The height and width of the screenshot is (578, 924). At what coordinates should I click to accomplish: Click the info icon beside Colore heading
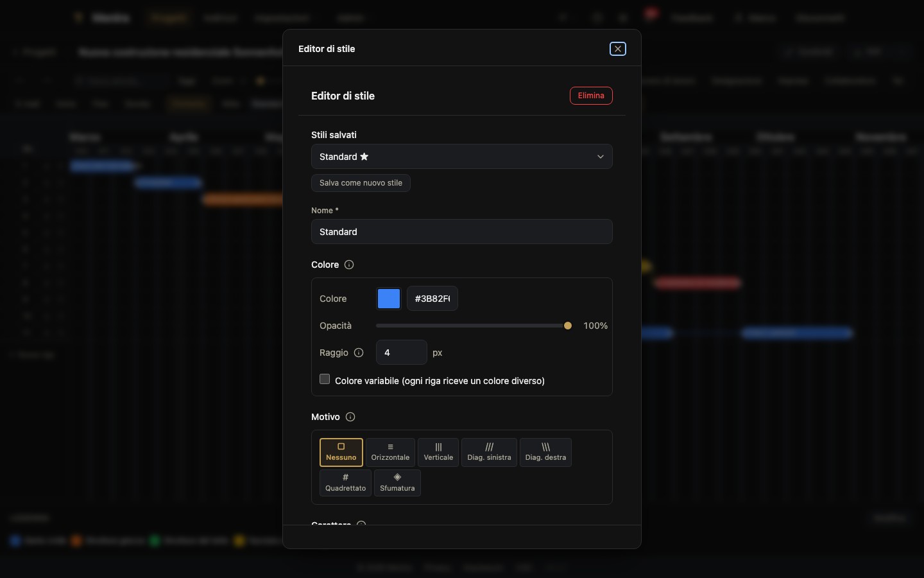[349, 265]
